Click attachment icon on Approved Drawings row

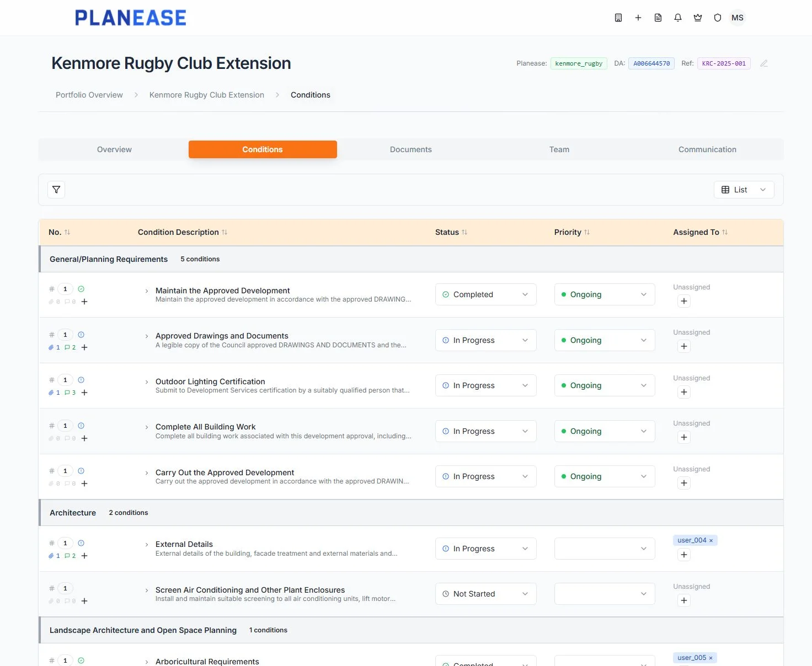pos(54,347)
